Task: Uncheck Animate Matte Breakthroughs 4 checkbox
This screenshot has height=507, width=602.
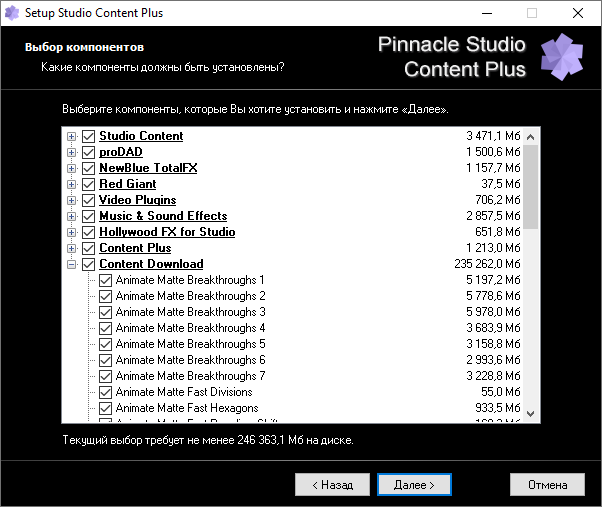Action: [106, 328]
